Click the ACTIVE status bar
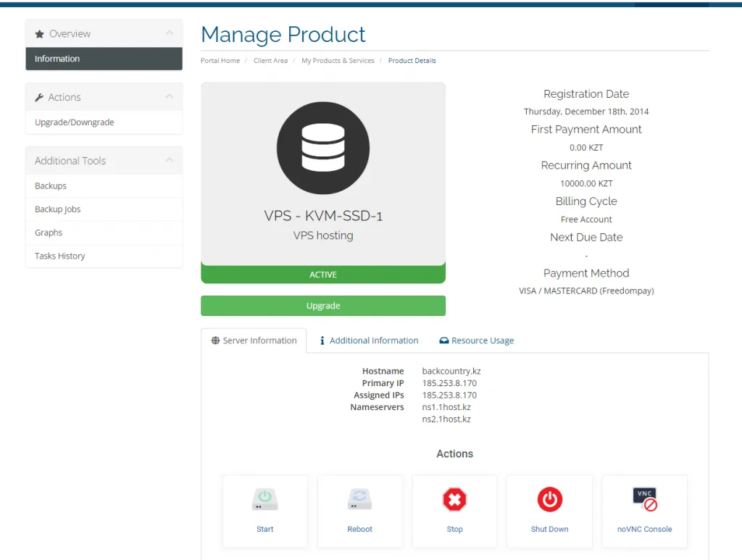Screen dimensions: 742x560 pos(323,275)
